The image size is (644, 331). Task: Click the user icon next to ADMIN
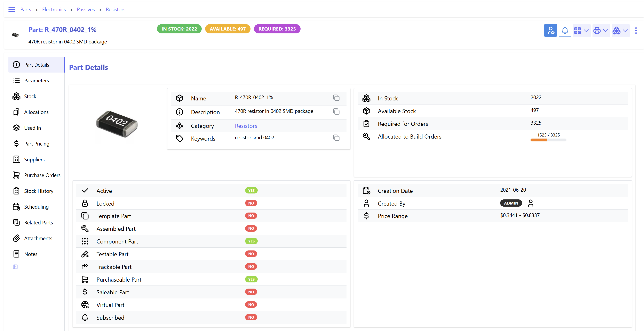pyautogui.click(x=531, y=203)
